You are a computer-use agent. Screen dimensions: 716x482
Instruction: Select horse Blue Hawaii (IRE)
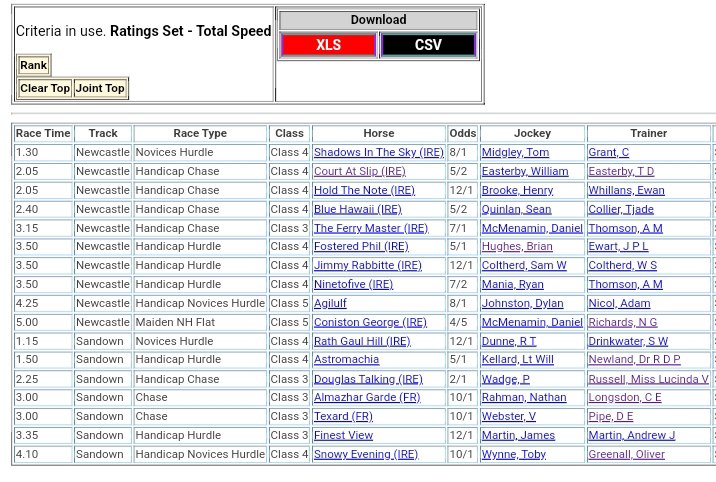point(357,209)
